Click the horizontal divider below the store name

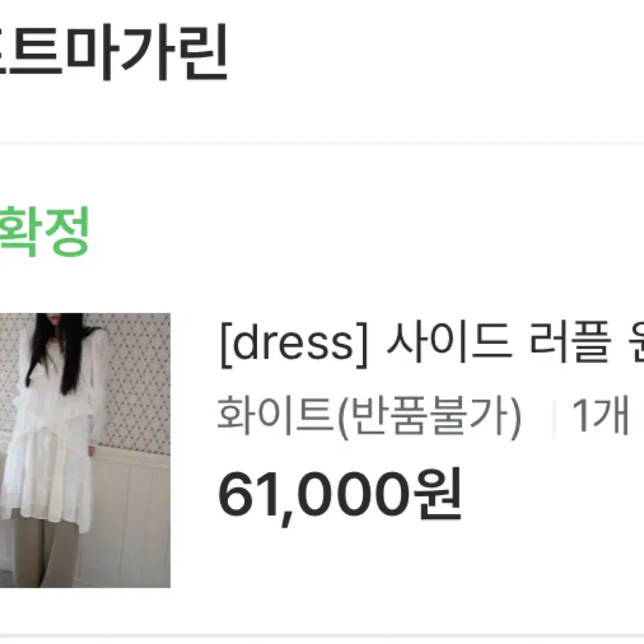click(322, 143)
